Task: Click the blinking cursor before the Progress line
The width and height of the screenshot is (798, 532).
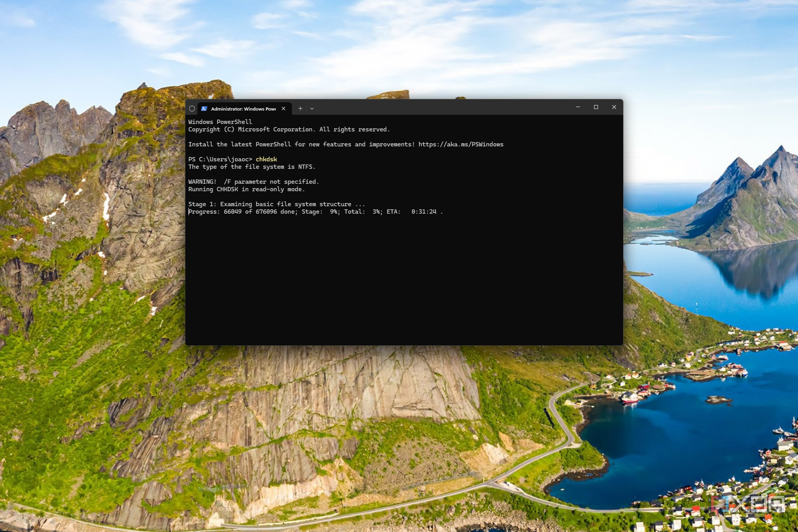Action: tap(189, 211)
